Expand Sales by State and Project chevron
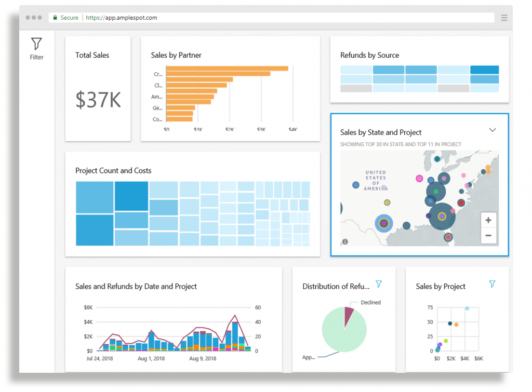Viewport: 532px width, 392px height. coord(493,130)
